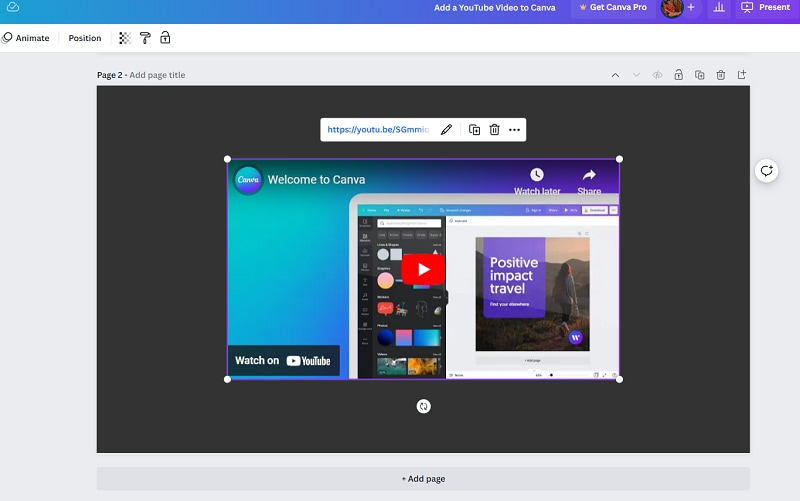
Task: Toggle the hide page eye icon
Action: click(657, 75)
